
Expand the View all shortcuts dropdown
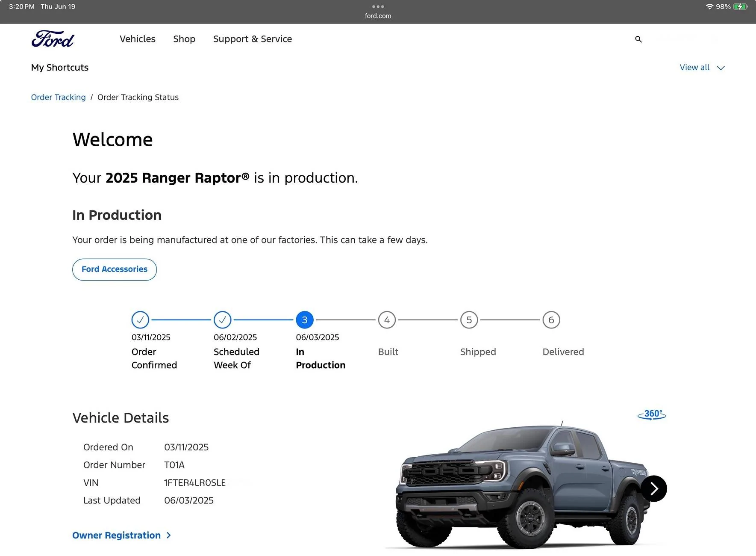click(x=702, y=68)
